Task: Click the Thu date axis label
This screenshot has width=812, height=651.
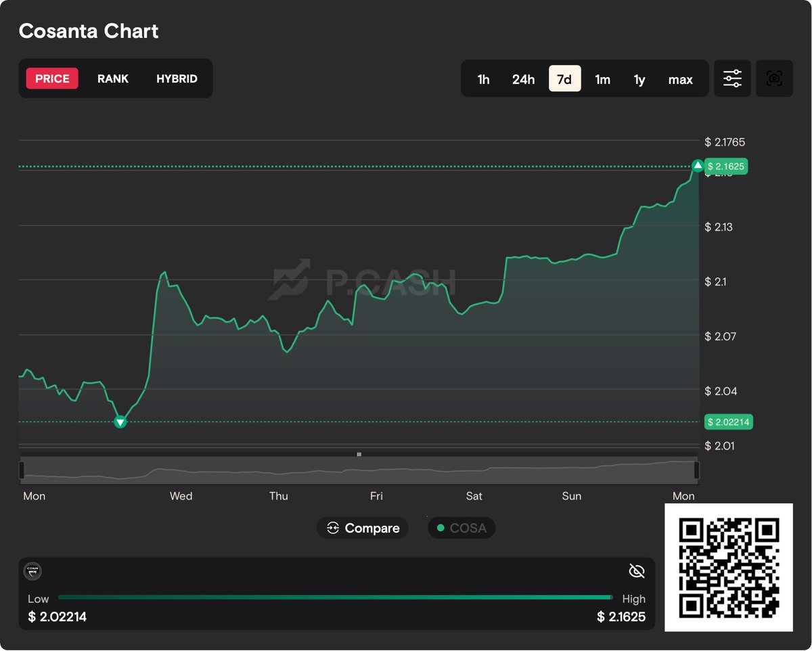Action: pos(278,496)
